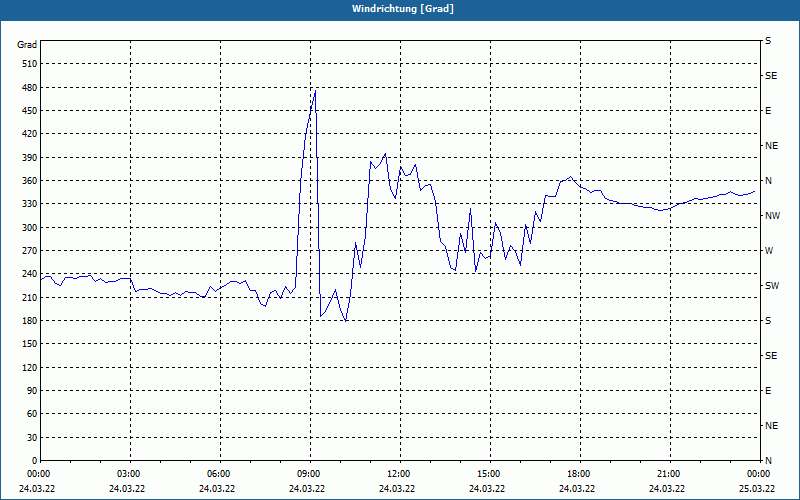The height and width of the screenshot is (500, 800).
Task: Select the 150 y-axis value
Action: click(30, 344)
